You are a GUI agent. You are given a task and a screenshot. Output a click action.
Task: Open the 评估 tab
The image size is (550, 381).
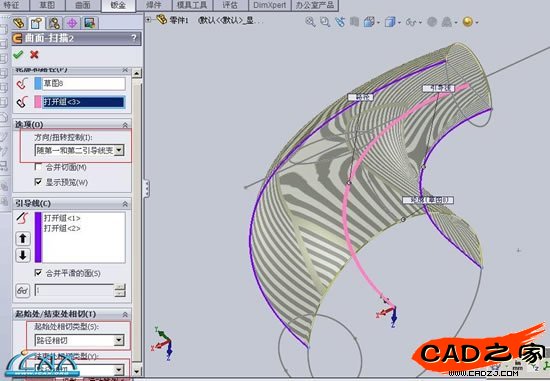(x=230, y=5)
